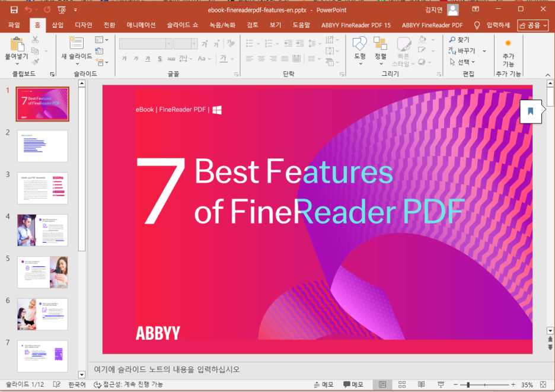Switch to the 애니메이션 tab
Viewport: 555px width, 392px height.
point(141,25)
